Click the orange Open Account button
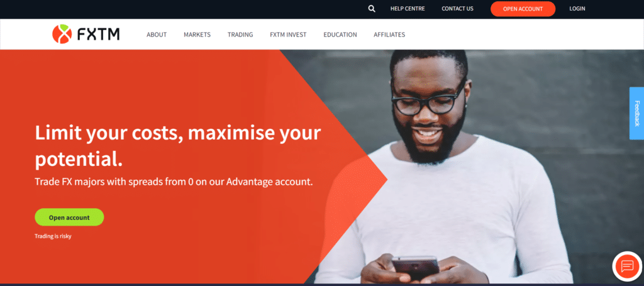This screenshot has height=286, width=644. pyautogui.click(x=523, y=9)
